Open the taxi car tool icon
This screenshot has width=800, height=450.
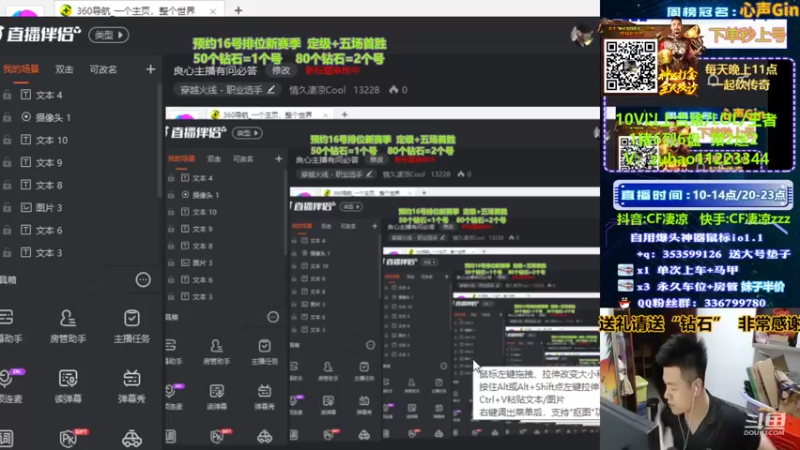pyautogui.click(x=132, y=438)
